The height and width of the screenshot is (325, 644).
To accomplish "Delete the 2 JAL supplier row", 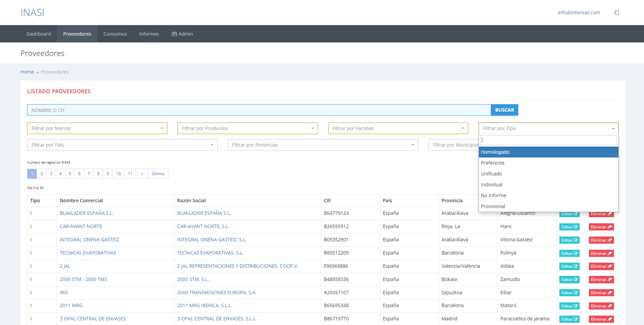I will 601,266.
